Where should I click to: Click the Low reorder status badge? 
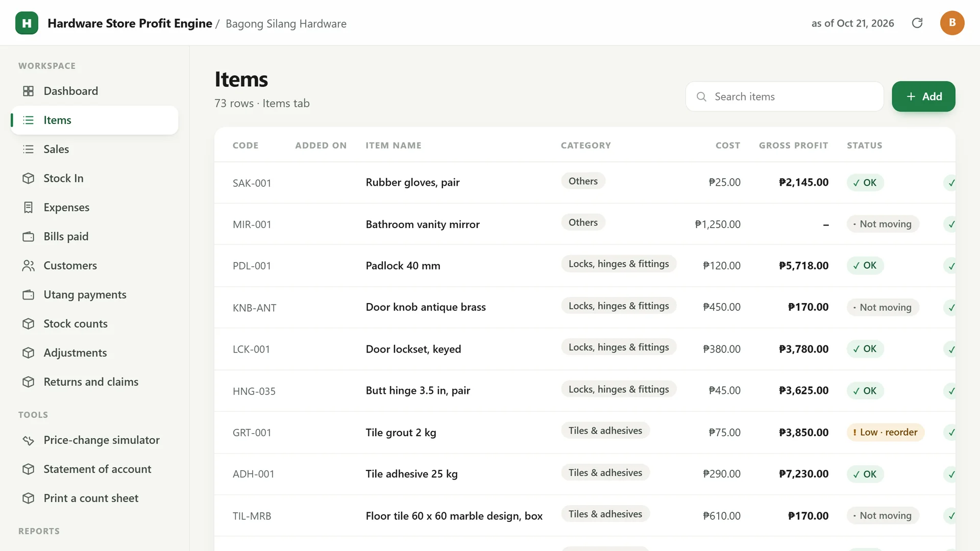pos(886,432)
